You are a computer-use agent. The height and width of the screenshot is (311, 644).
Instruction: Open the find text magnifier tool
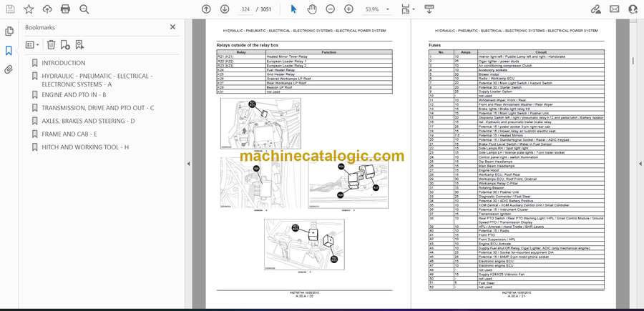(84, 9)
